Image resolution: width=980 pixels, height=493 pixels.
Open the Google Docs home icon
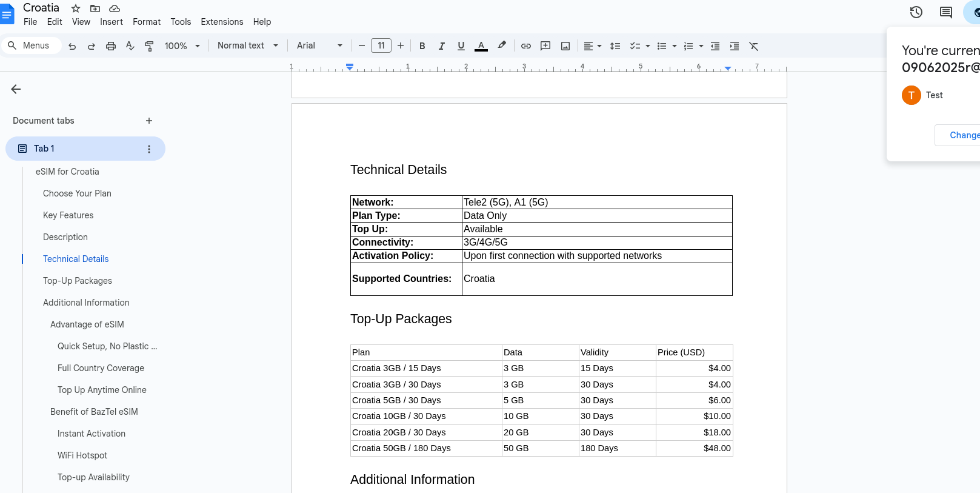7,14
